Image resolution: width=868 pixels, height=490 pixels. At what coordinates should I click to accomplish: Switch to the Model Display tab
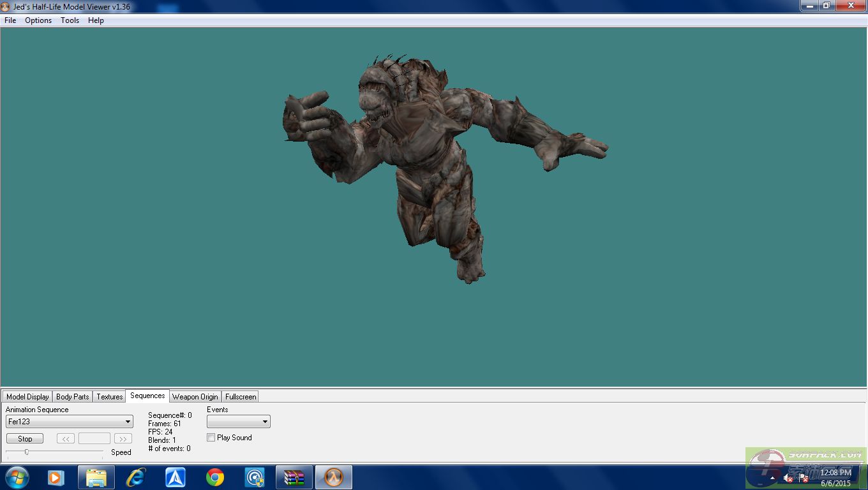click(x=27, y=396)
